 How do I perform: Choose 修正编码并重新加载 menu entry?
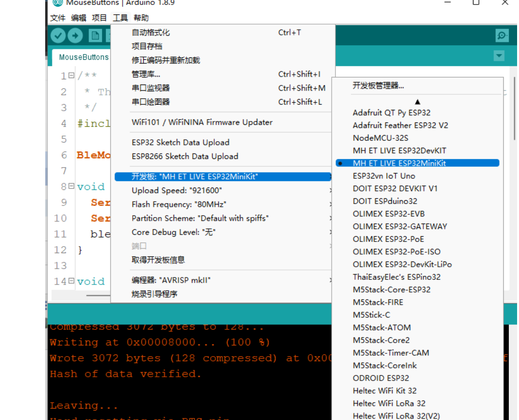(223, 60)
